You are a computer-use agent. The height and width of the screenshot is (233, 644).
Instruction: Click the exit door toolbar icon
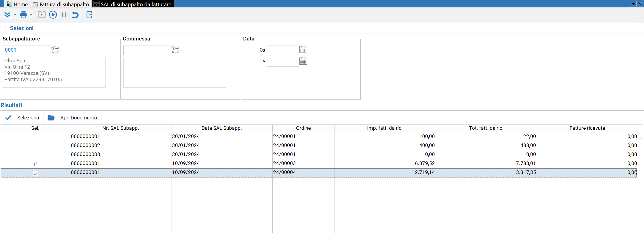[89, 15]
